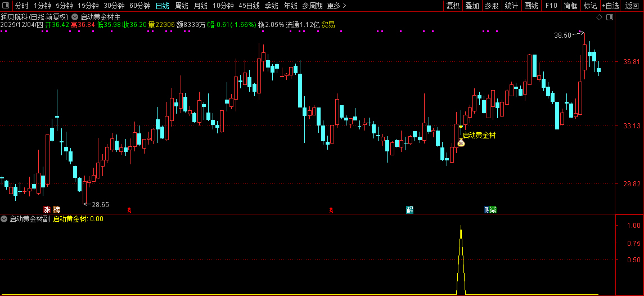Click the 简框 button
Viewport: 644px width, 296px height.
(571, 6)
